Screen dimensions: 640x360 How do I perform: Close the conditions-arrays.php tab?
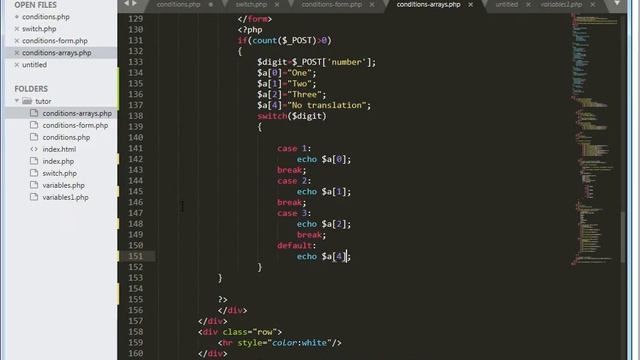click(471, 5)
